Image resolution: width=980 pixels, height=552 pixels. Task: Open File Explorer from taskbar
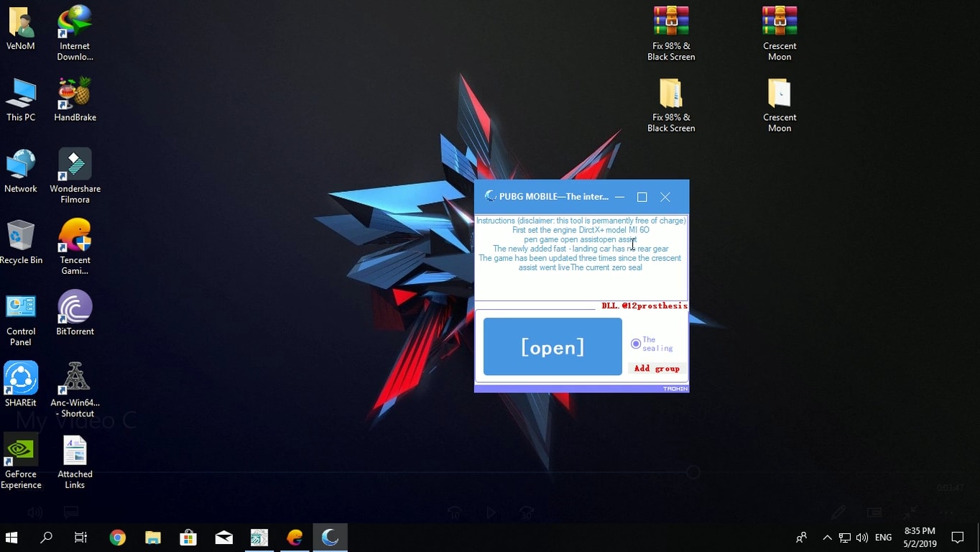[x=152, y=538]
